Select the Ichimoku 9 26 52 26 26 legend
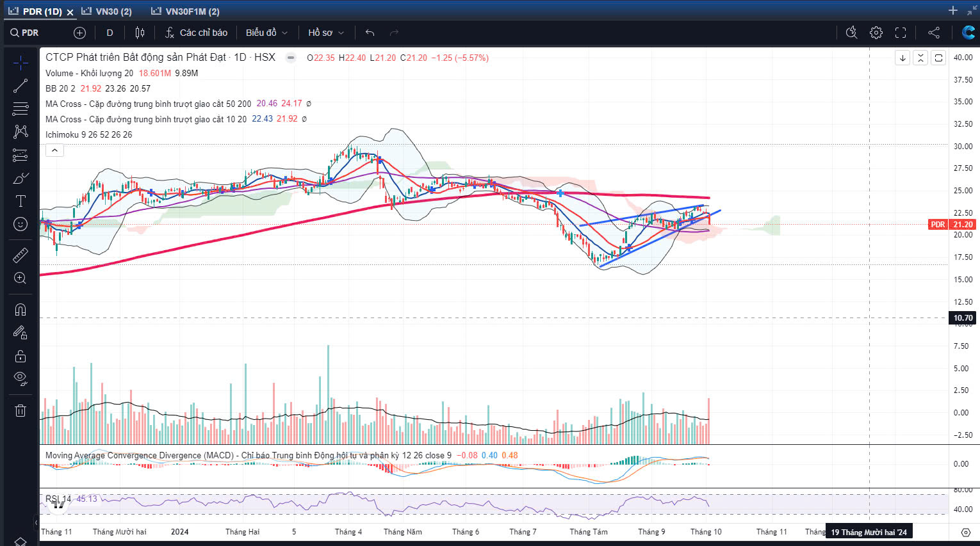980x546 pixels. [x=88, y=134]
